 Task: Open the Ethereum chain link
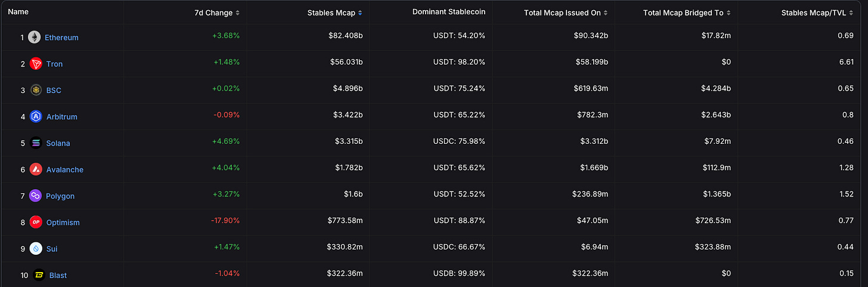point(61,38)
